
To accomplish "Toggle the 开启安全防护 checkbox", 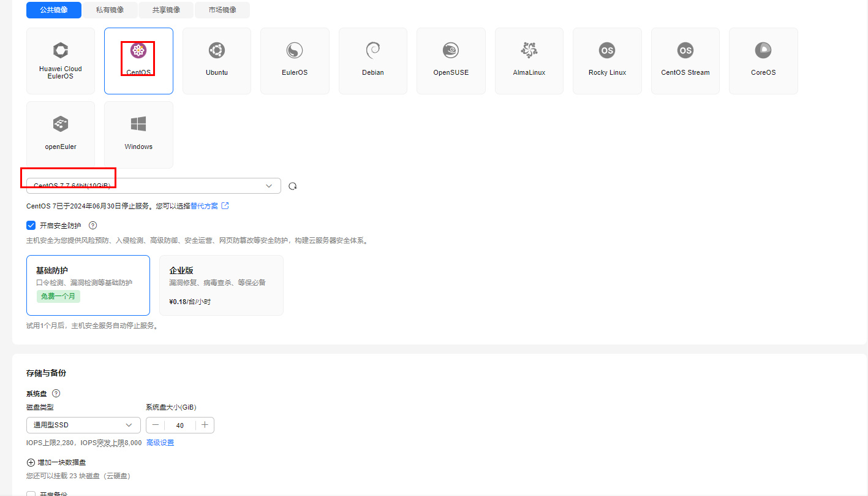I will pos(31,226).
